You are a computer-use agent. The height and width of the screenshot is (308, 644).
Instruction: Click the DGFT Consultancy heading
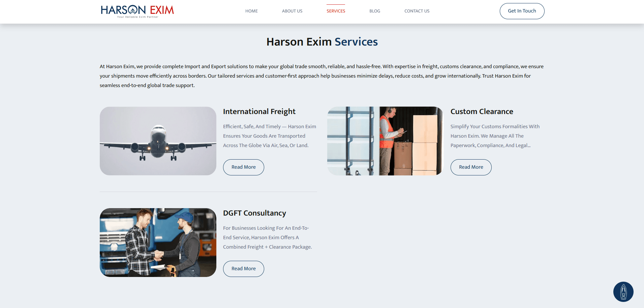(x=254, y=213)
